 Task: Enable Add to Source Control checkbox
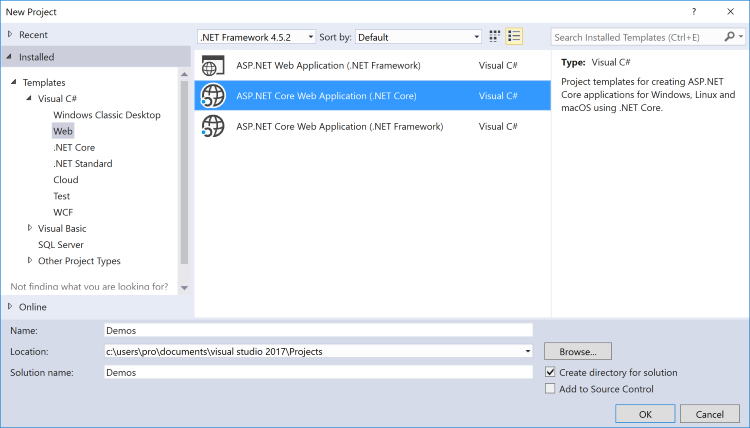tap(550, 389)
